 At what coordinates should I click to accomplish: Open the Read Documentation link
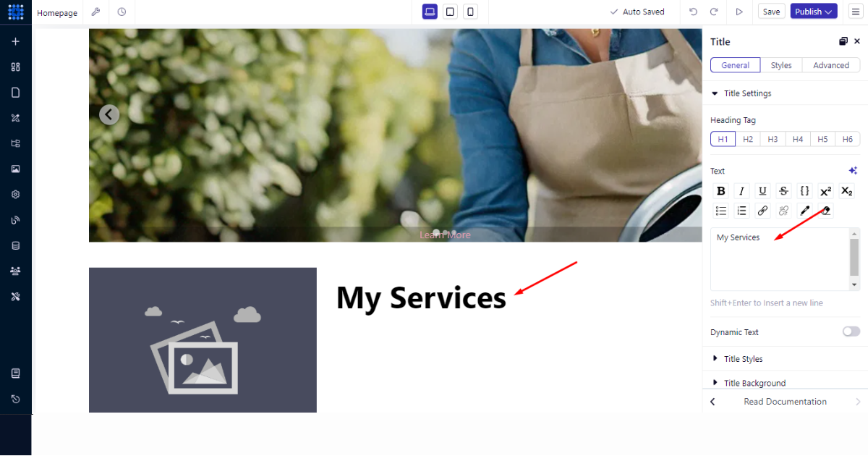[x=785, y=402]
